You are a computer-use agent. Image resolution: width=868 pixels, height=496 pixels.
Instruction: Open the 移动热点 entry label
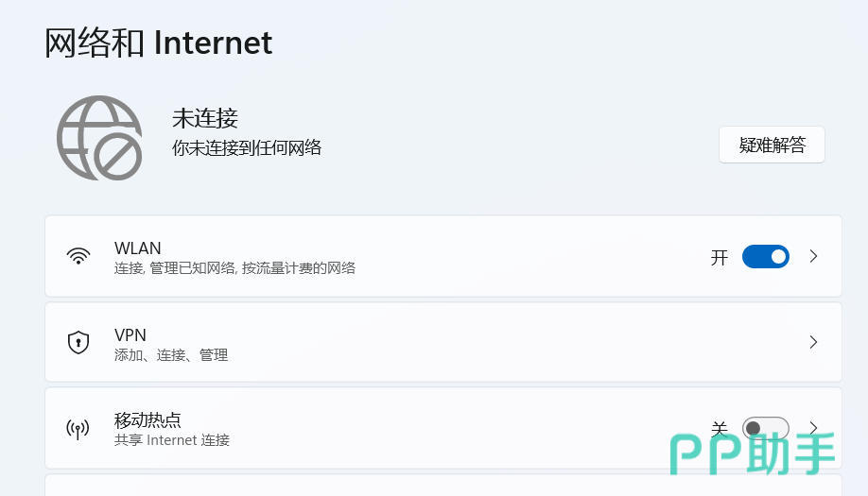pyautogui.click(x=148, y=419)
